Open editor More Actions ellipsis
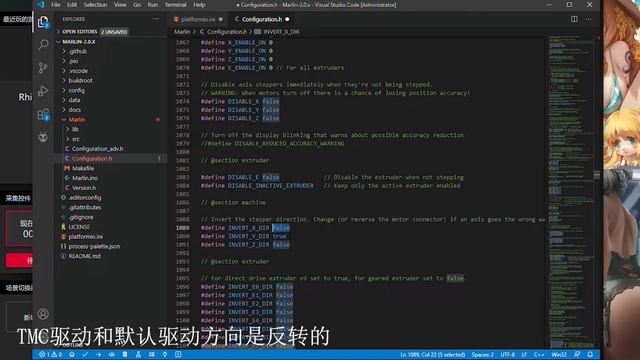The width and height of the screenshot is (640, 360). (588, 19)
